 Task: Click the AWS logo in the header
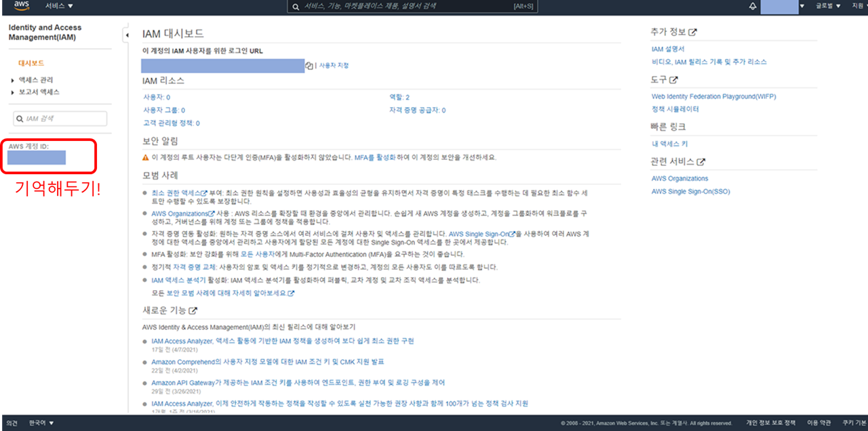tap(21, 5)
